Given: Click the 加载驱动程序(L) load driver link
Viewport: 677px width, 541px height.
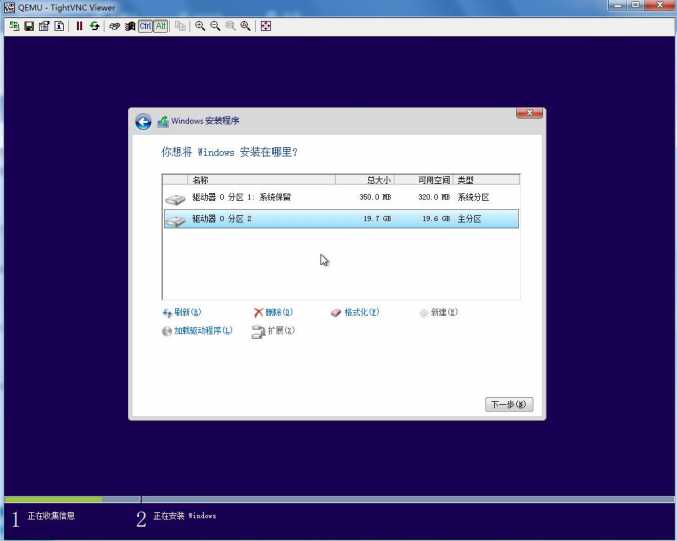Looking at the screenshot, I should 203,331.
